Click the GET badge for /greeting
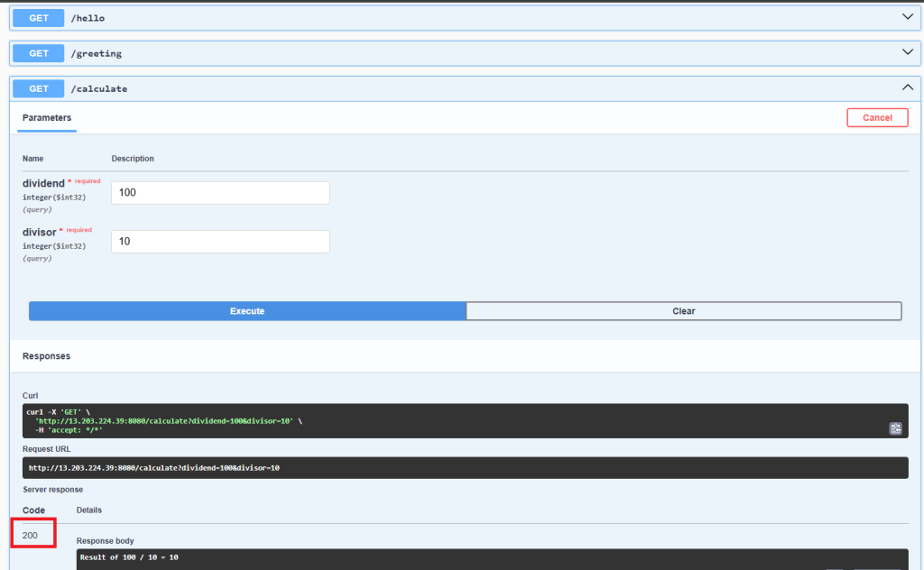Viewport: 924px width, 570px height. pos(38,53)
